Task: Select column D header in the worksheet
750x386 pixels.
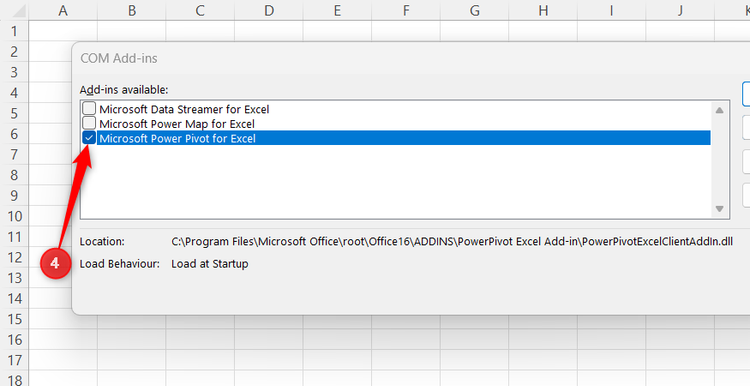Action: click(x=269, y=10)
